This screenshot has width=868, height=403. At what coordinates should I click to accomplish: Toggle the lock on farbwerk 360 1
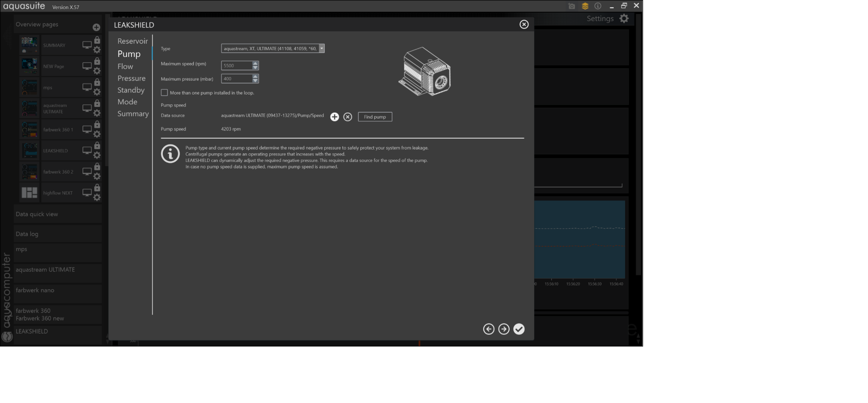tap(97, 124)
